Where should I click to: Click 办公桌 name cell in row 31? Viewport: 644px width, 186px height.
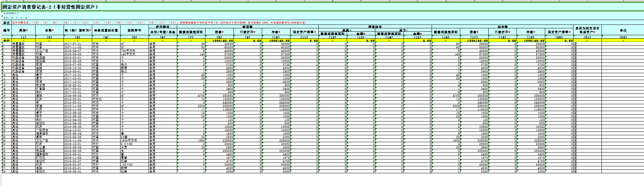[49, 147]
